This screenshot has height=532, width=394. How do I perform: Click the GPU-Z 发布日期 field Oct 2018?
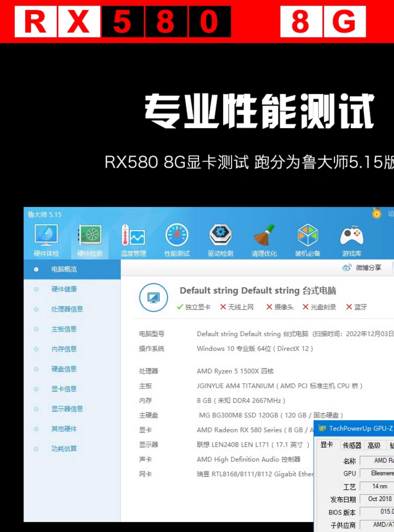(377, 499)
